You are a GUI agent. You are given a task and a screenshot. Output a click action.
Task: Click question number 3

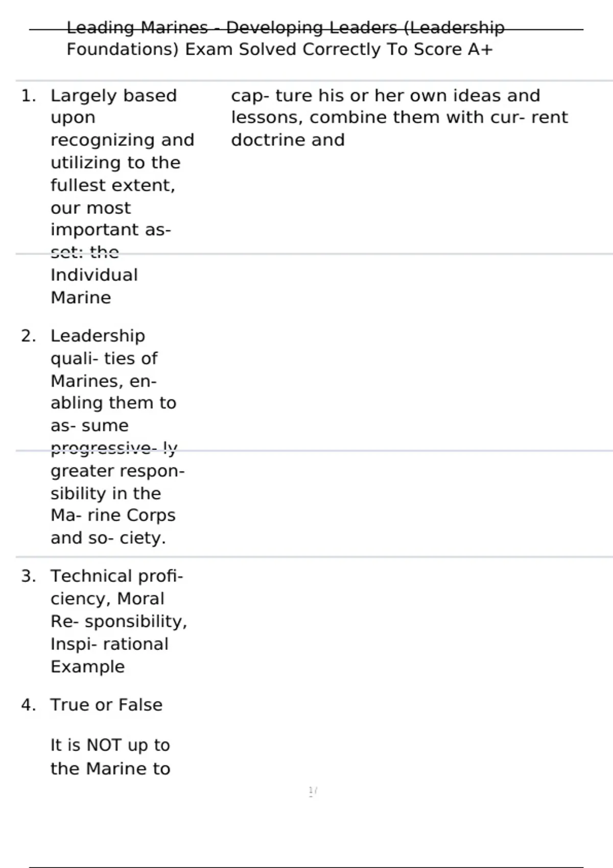(x=29, y=576)
